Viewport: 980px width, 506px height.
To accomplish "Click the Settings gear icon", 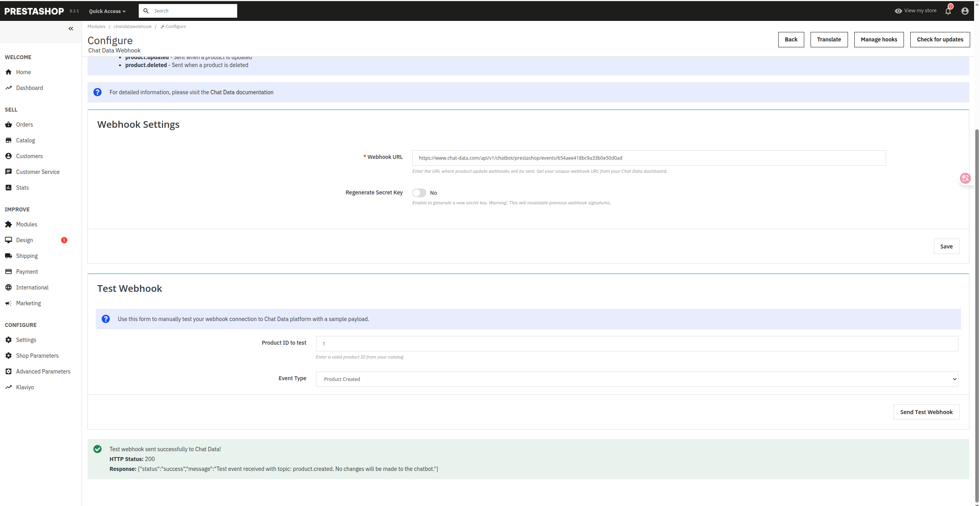I will [9, 340].
